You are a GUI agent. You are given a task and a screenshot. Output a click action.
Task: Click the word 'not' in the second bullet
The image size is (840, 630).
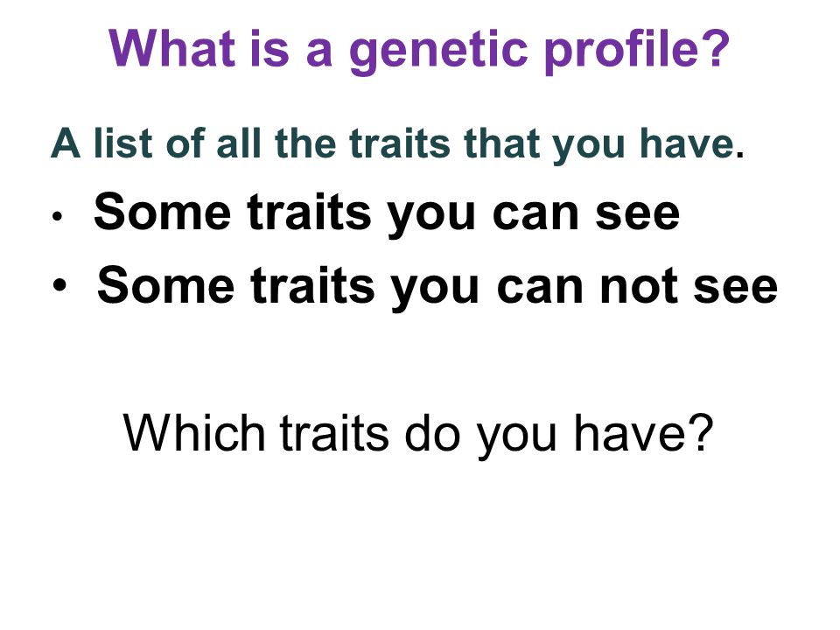tap(639, 287)
